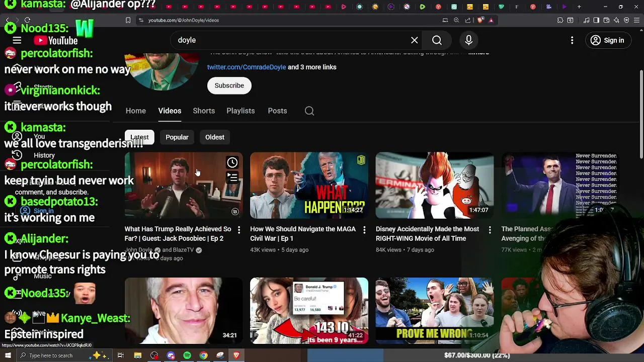Open the Posts tab
The height and width of the screenshot is (362, 644).
click(277, 111)
